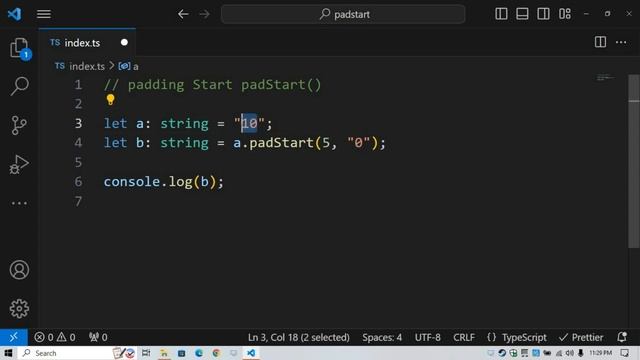Click the line number 3 in gutter
640x360 pixels.
[x=78, y=123]
